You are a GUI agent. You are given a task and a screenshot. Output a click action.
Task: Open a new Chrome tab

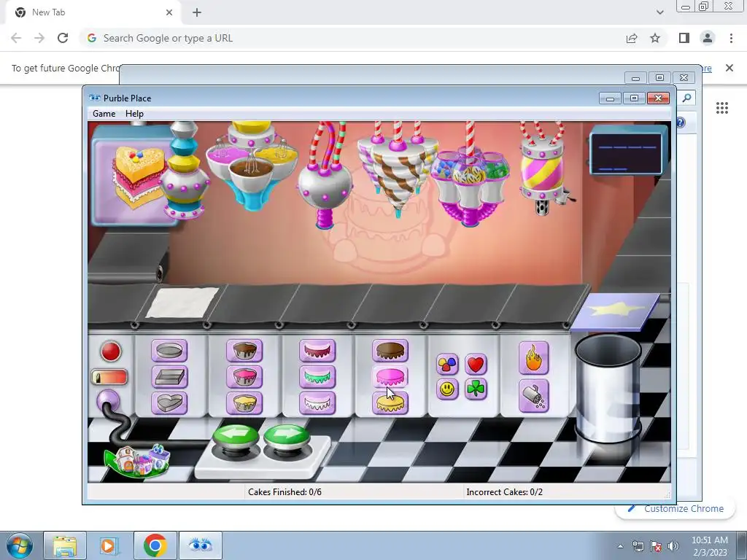coord(197,12)
